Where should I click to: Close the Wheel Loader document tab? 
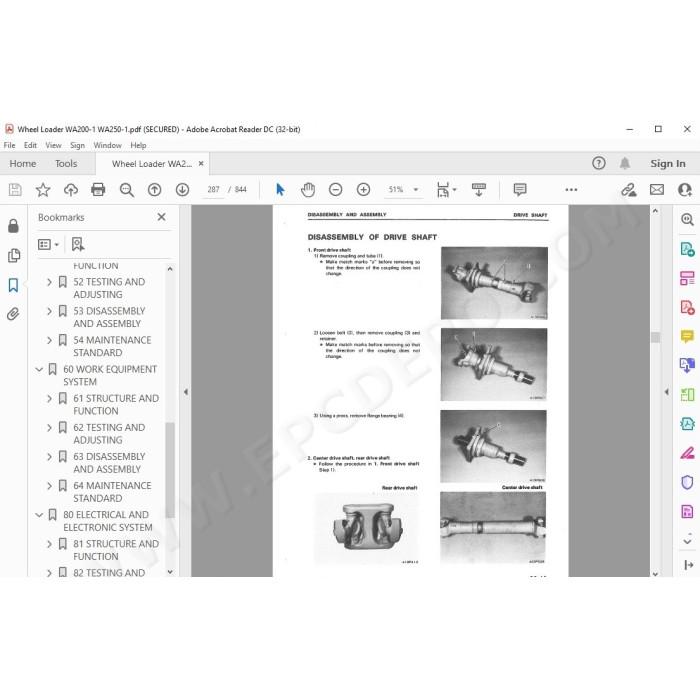pyautogui.click(x=201, y=163)
